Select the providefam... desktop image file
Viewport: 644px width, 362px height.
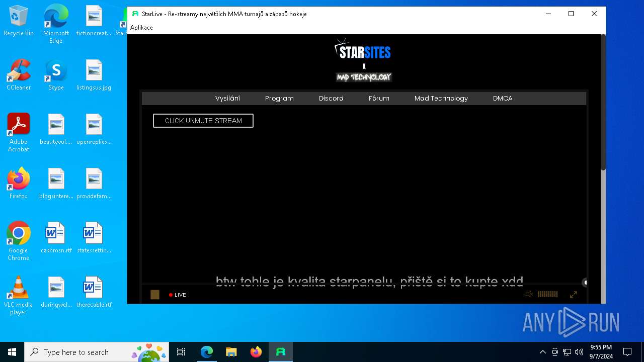pyautogui.click(x=94, y=184)
